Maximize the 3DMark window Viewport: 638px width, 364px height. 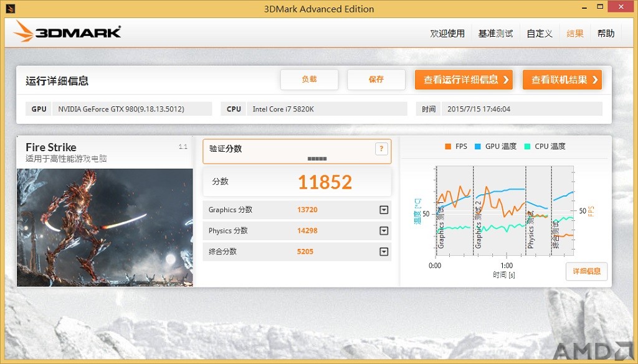[x=600, y=6]
